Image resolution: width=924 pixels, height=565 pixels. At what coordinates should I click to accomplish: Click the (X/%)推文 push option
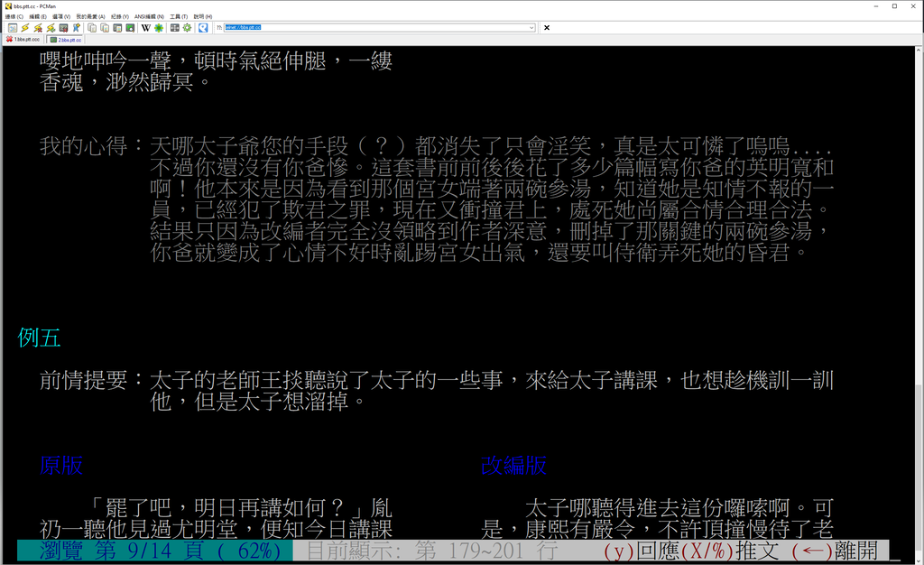(x=729, y=551)
